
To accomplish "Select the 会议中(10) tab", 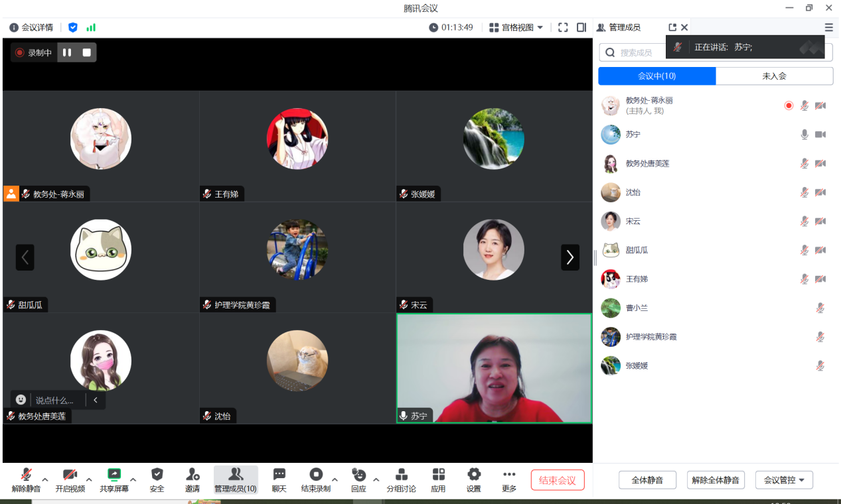I will [x=656, y=76].
